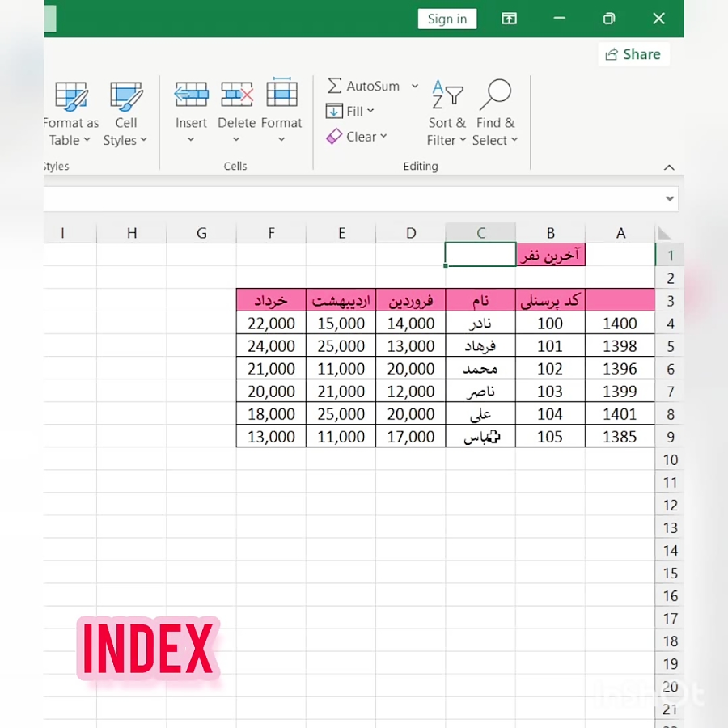Screen dimensions: 728x728
Task: Click the Share button
Action: click(x=633, y=54)
